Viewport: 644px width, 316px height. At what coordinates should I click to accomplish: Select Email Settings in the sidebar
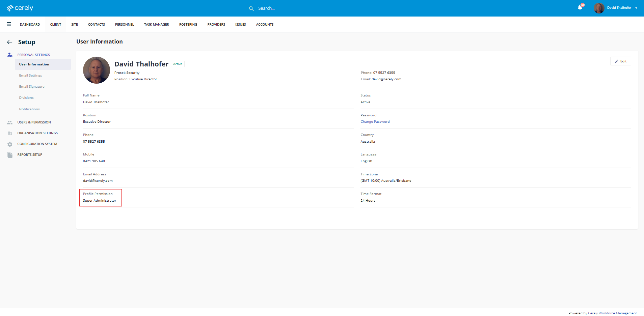[30, 76]
